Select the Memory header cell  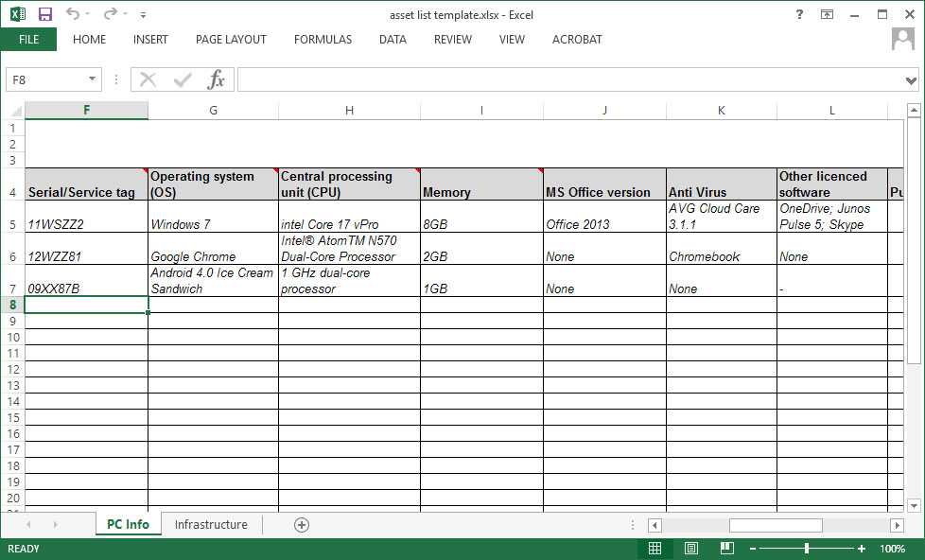[481, 184]
